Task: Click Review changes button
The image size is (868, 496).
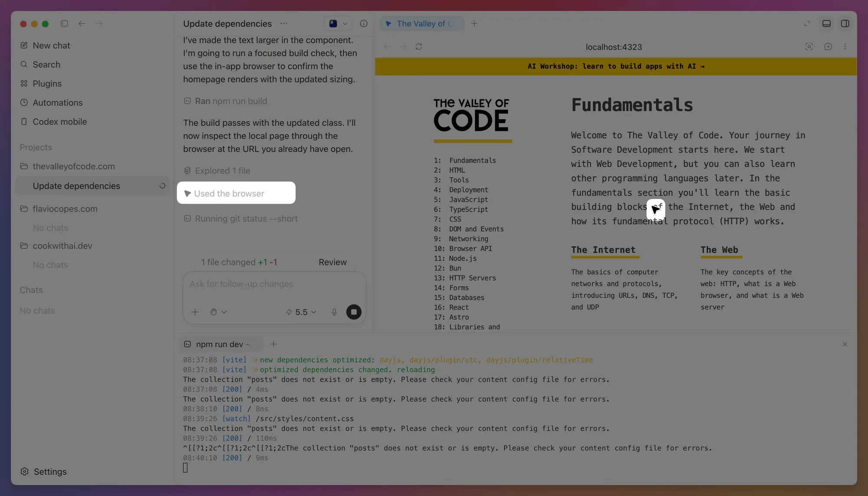Action: 332,262
